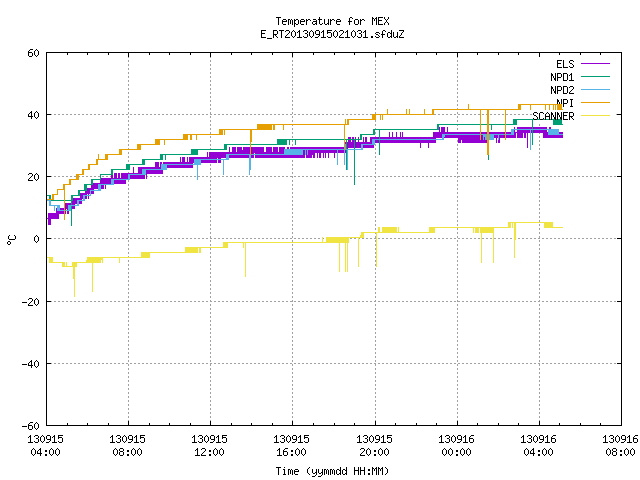
Task: Click x-axis tick '130915 12:00'
Action: point(209,446)
